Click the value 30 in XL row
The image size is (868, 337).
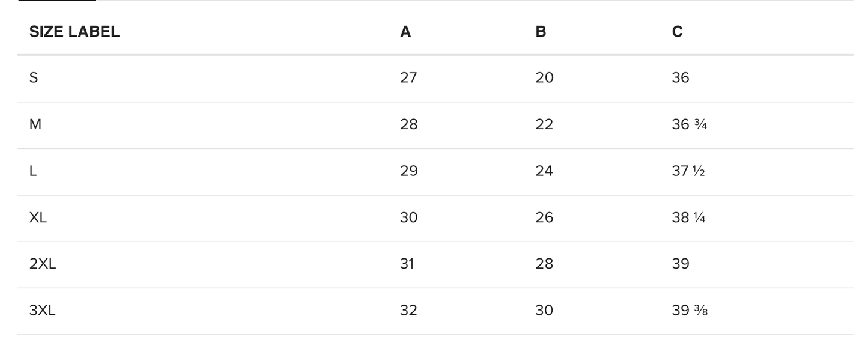click(408, 217)
